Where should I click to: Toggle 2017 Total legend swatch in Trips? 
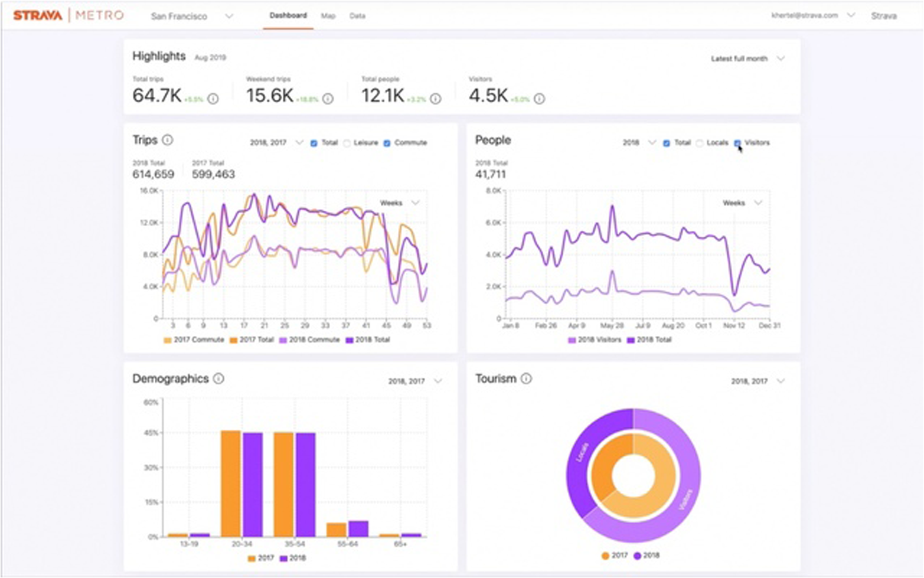point(233,340)
